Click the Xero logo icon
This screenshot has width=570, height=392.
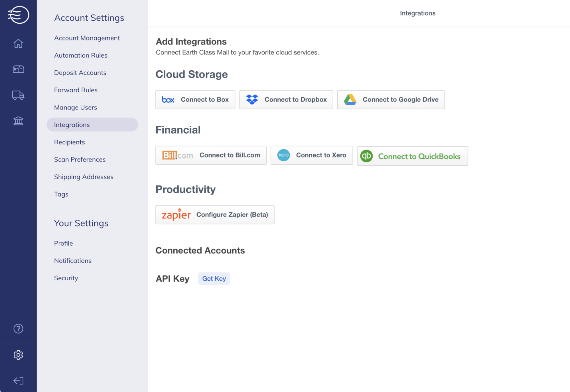(283, 155)
